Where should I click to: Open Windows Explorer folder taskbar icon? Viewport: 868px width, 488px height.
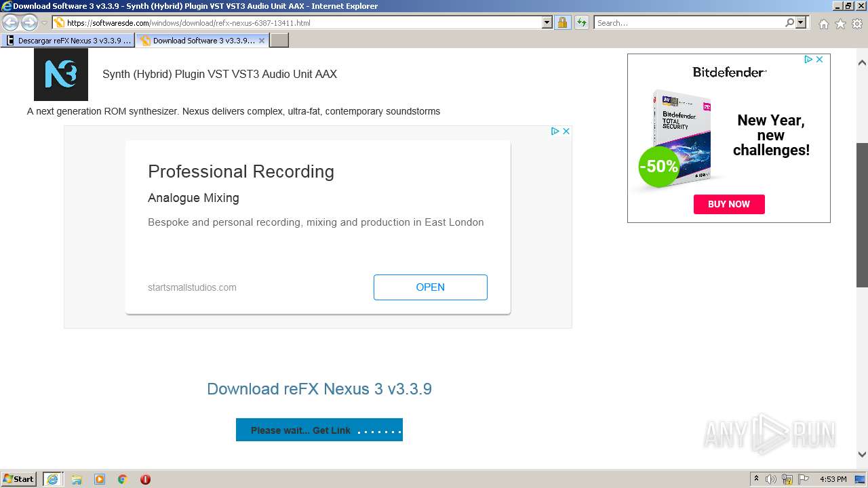77,479
